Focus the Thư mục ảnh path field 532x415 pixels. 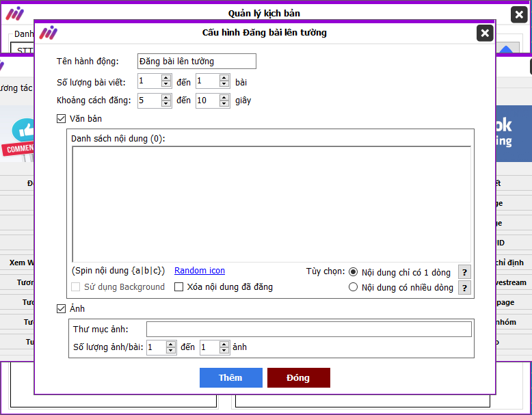(x=308, y=330)
